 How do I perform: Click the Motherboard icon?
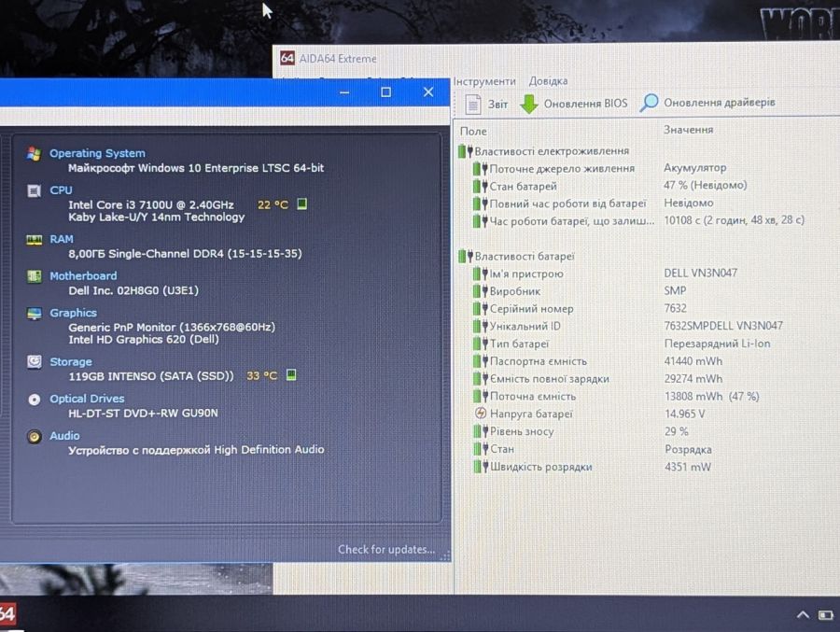pos(34,276)
